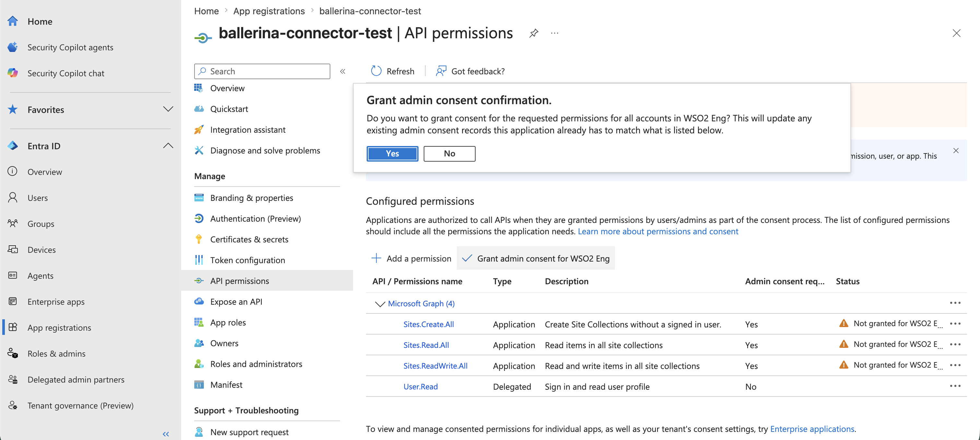Screen dimensions: 980x440
Task: Click the Home house icon in sidebar
Action: coord(13,21)
